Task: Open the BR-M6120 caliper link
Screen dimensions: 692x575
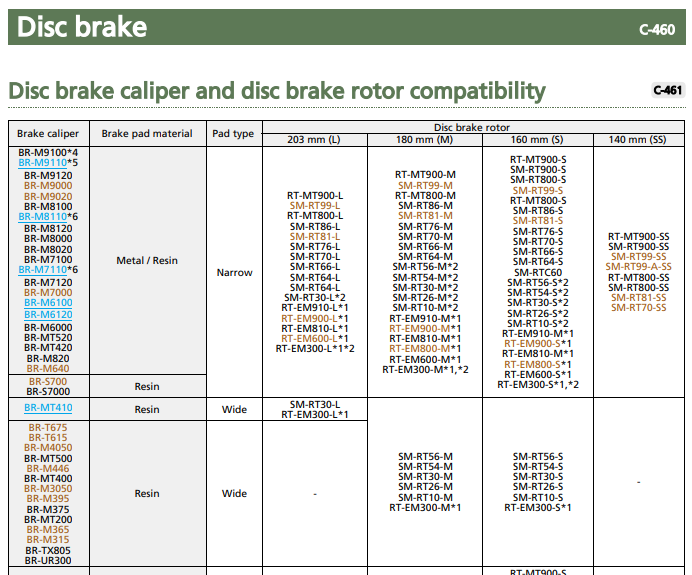Action: pyautogui.click(x=48, y=315)
